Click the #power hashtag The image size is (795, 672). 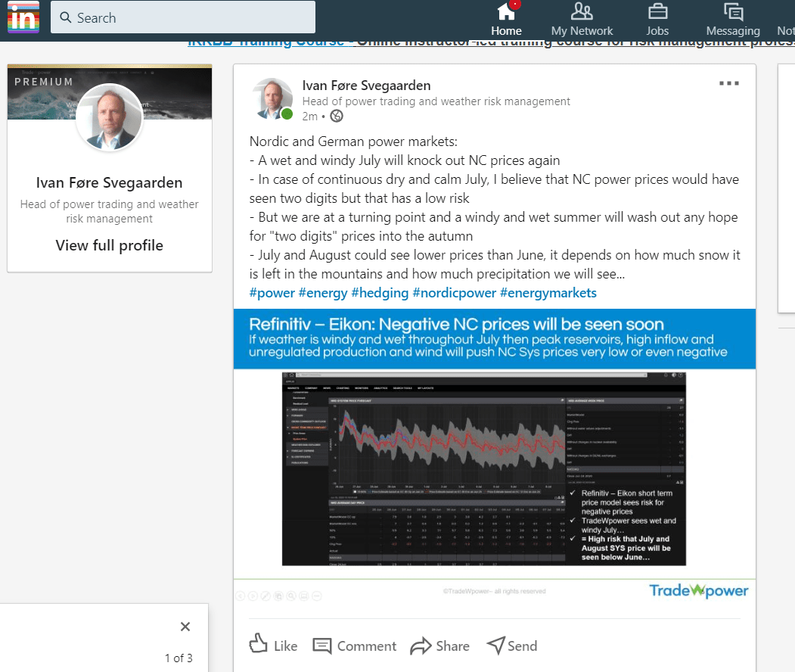pyautogui.click(x=272, y=293)
